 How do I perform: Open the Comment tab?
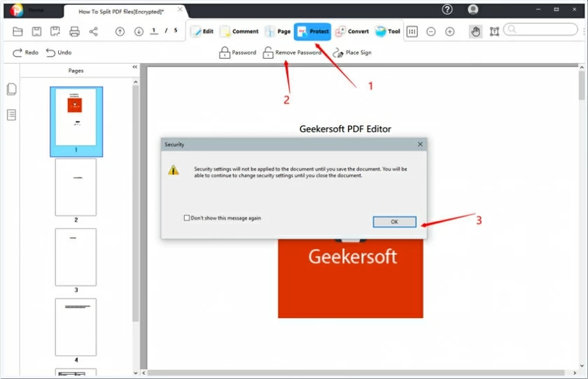tap(239, 31)
